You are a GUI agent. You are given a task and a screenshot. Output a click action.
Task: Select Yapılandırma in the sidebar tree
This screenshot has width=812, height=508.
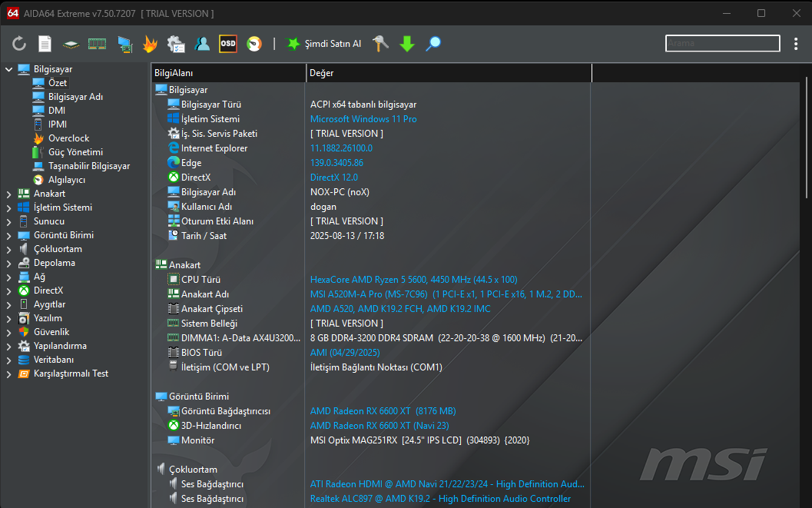[60, 346]
